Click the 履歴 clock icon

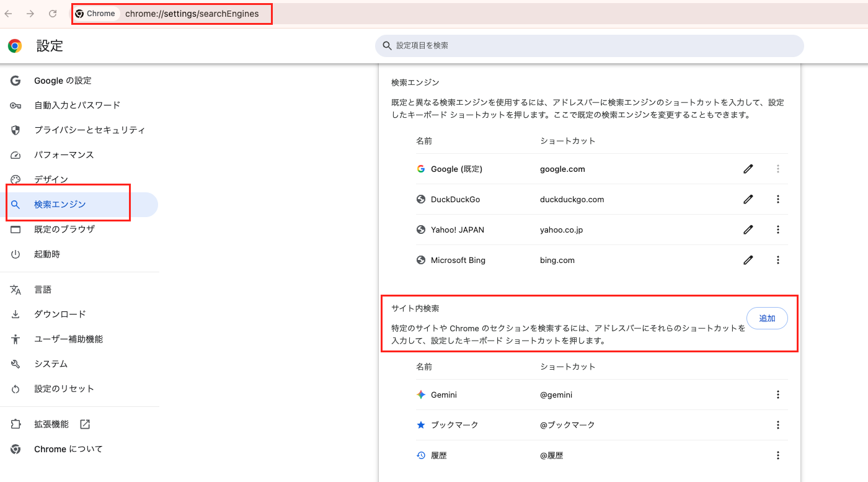(421, 455)
